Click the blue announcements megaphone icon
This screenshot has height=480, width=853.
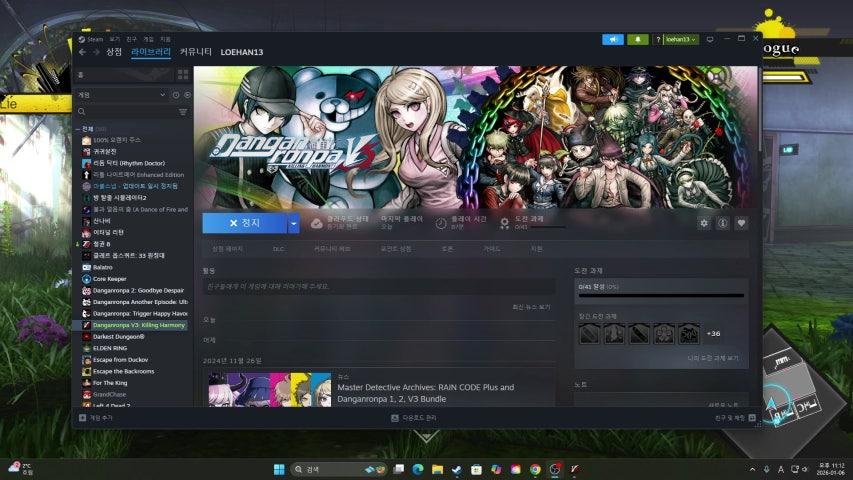click(x=612, y=39)
